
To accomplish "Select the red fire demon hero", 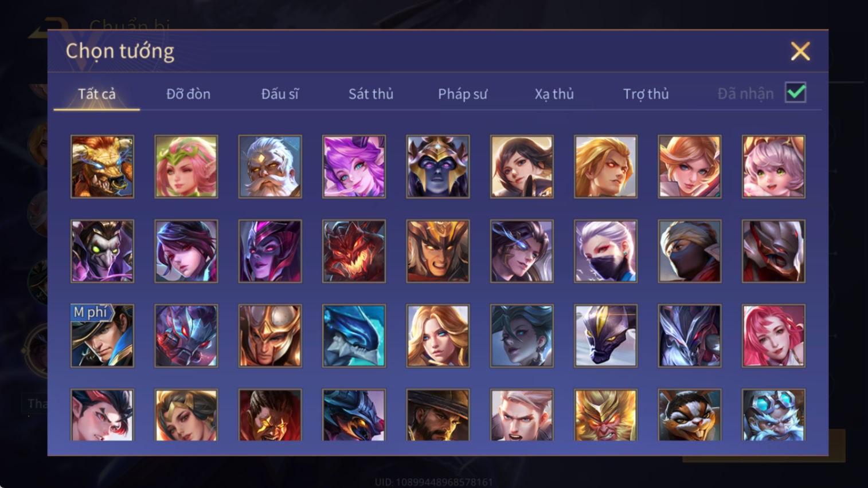I will coord(354,251).
